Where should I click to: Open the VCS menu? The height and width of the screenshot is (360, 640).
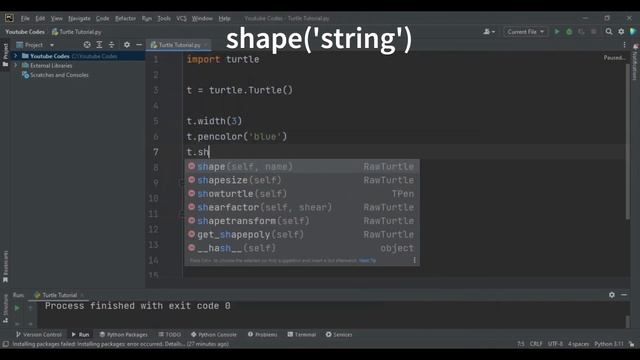point(181,18)
